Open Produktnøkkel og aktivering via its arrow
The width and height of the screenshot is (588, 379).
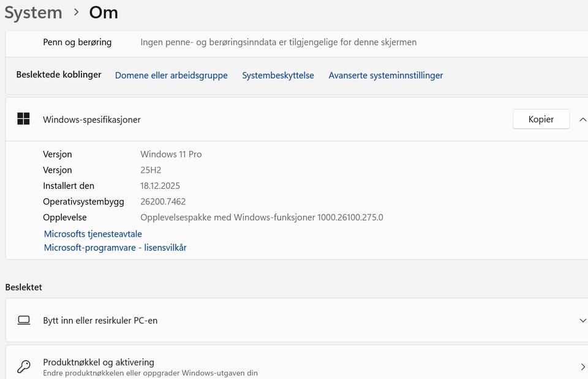(581, 364)
